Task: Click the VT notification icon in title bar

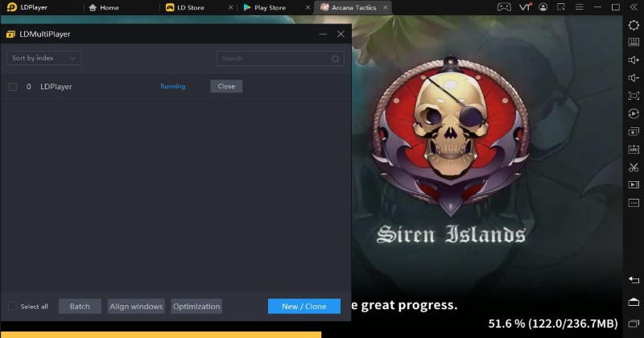Action: click(x=525, y=7)
